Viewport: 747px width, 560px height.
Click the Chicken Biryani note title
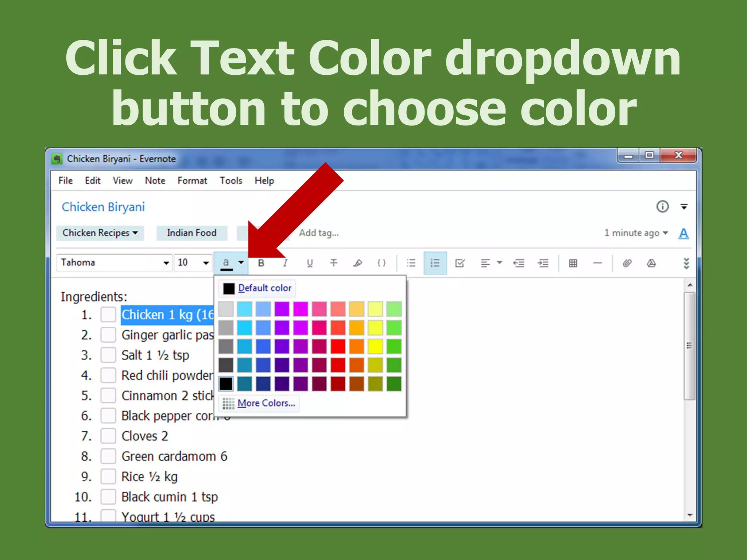(103, 207)
